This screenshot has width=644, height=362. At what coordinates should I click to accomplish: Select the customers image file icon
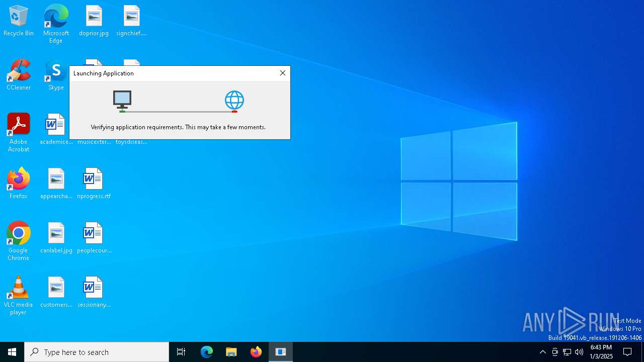(56, 293)
